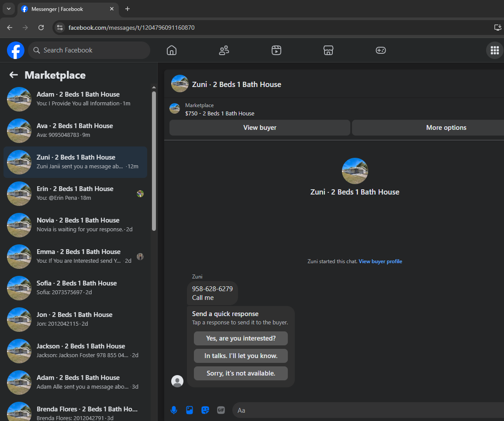This screenshot has height=421, width=504.
Task: Open site information icon in address bar
Action: (x=60, y=28)
